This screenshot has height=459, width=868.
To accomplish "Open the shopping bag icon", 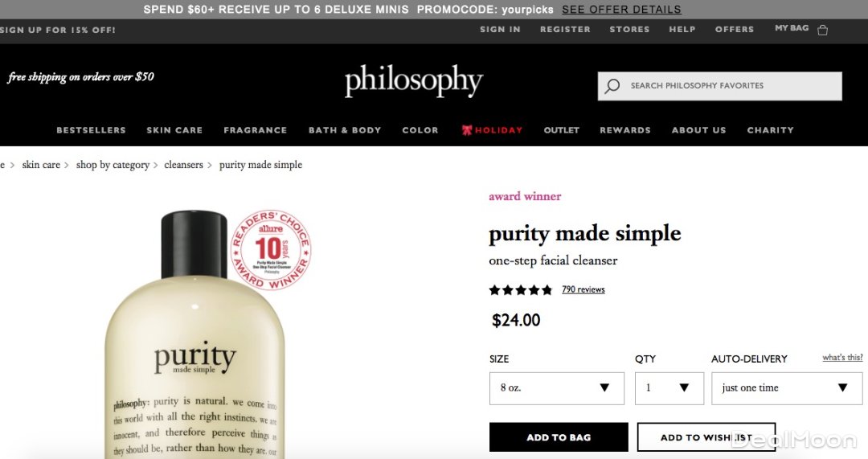I will [823, 30].
